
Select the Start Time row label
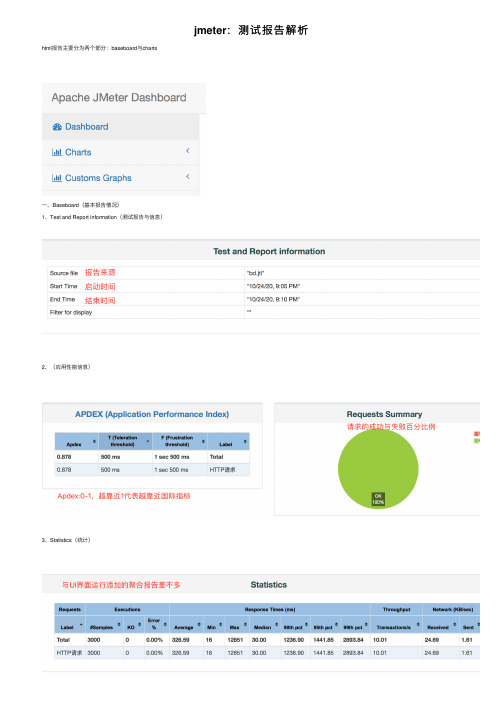63,286
